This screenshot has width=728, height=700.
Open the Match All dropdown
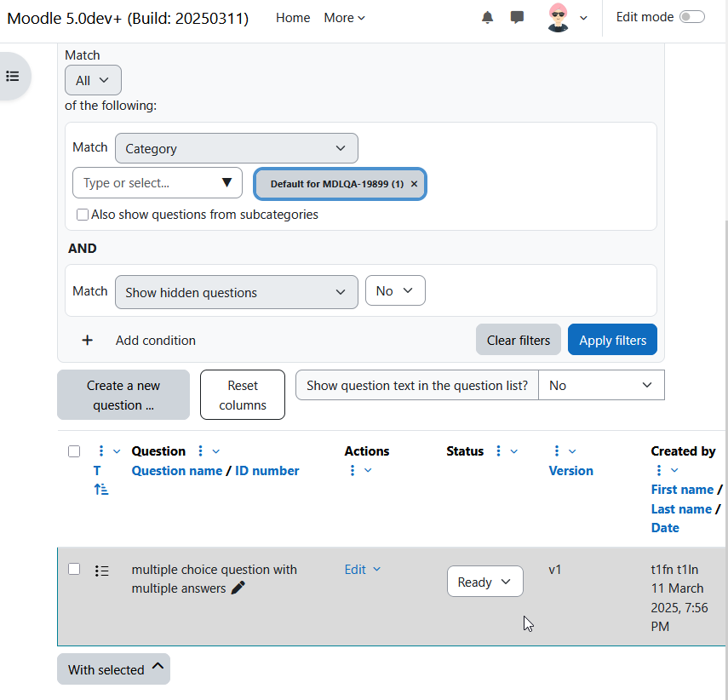[x=93, y=80]
